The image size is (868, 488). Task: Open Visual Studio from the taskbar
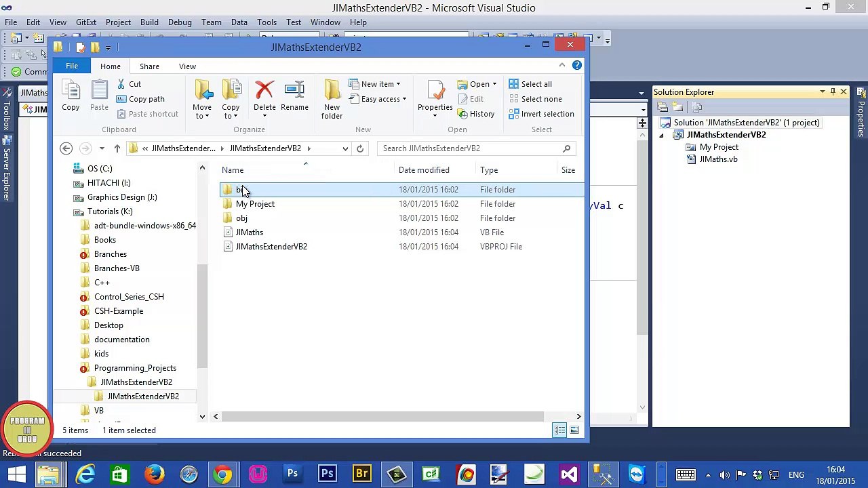569,474
